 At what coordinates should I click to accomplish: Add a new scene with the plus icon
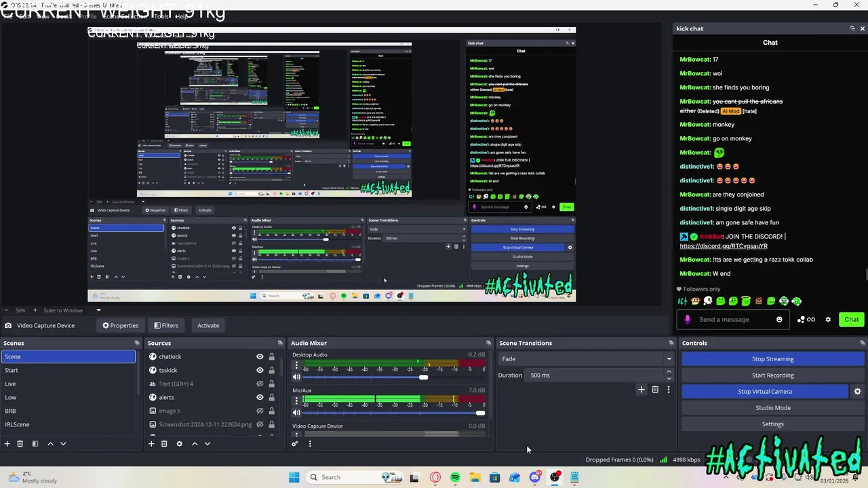[x=7, y=444]
